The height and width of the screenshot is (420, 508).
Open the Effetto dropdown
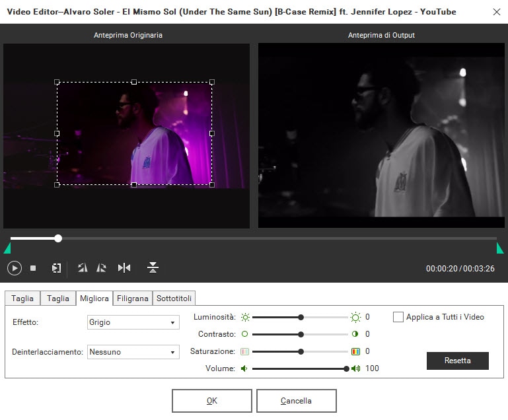tap(133, 322)
